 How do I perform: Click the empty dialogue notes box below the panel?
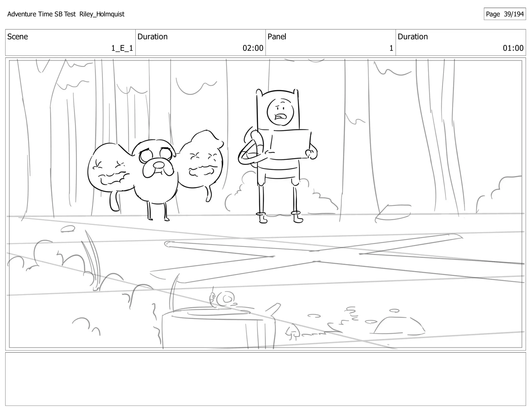[x=265, y=379]
